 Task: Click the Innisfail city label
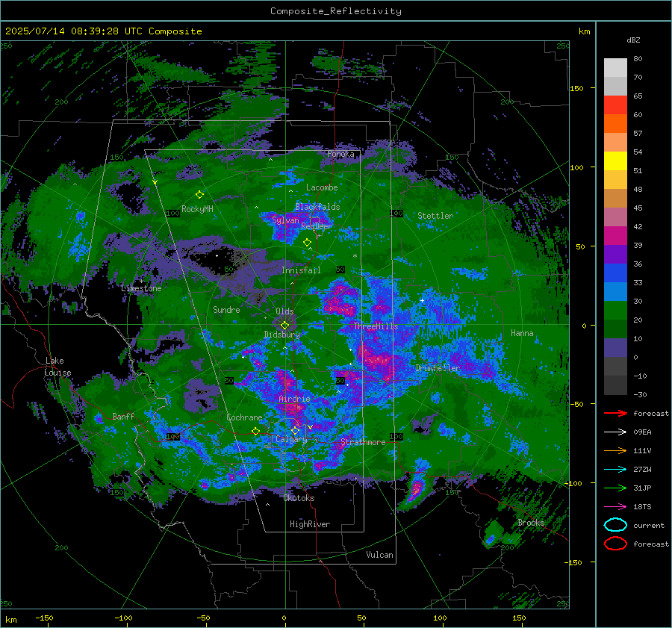pyautogui.click(x=301, y=270)
